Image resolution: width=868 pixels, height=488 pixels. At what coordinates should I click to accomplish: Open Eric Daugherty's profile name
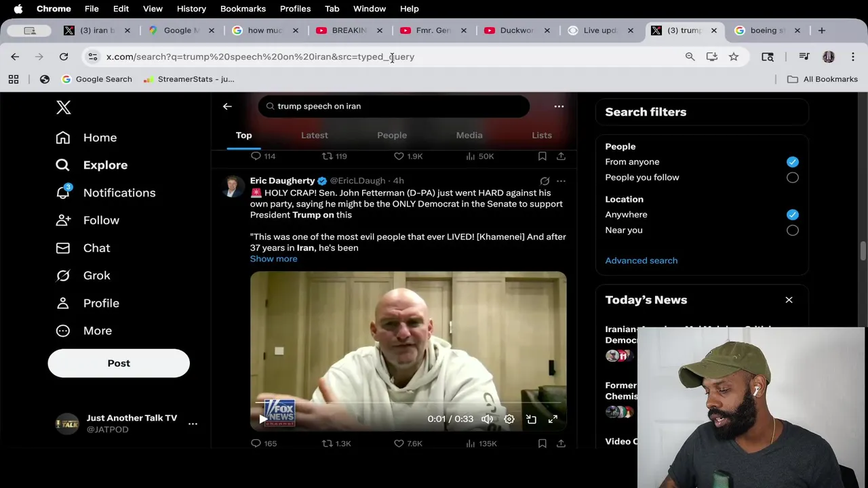[x=282, y=181]
